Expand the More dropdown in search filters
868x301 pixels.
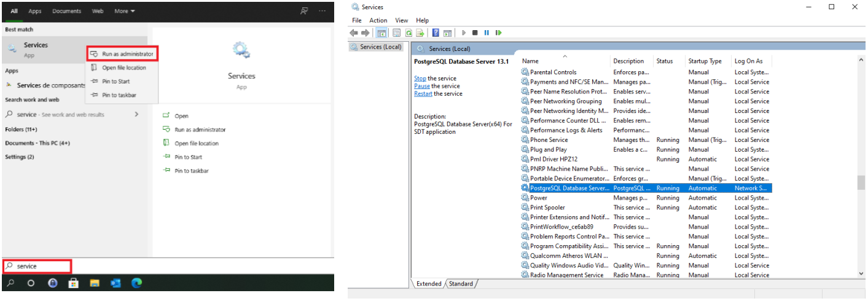(x=124, y=11)
